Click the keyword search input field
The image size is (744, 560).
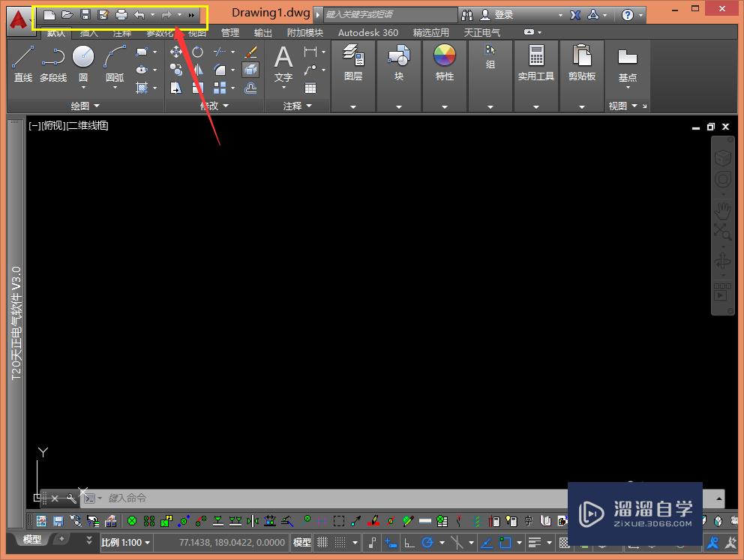tap(390, 15)
